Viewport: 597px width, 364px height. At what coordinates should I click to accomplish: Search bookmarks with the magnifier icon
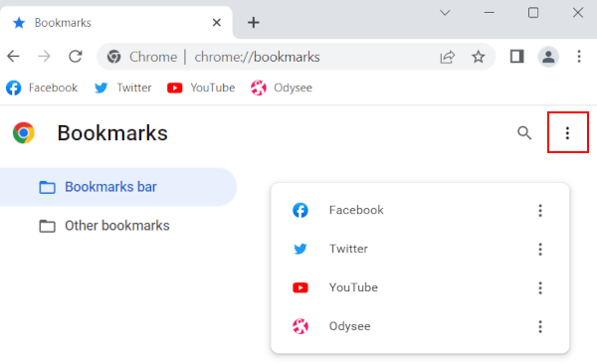pyautogui.click(x=524, y=133)
